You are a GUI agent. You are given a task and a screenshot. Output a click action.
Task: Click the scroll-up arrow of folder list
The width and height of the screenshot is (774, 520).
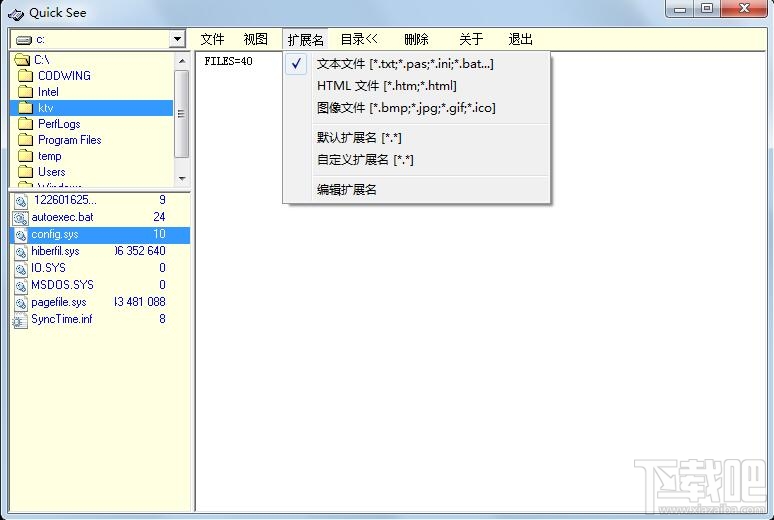[182, 61]
